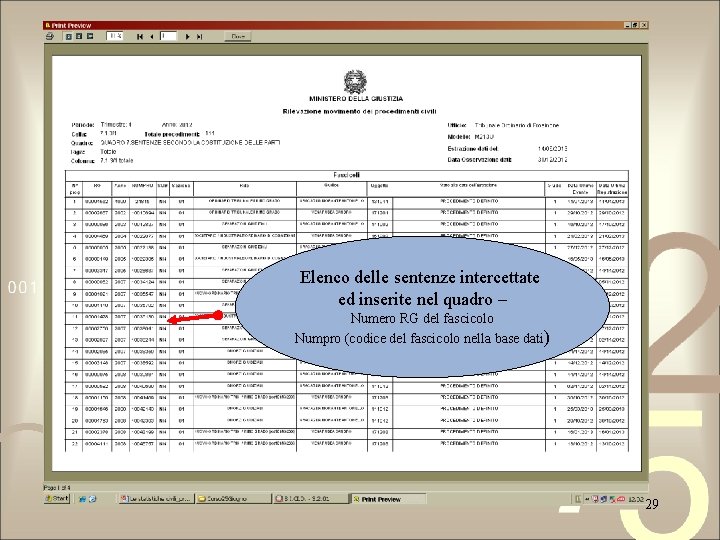Click the first quick-launch icon after Start
The width and height of the screenshot is (720, 540).
(x=83, y=499)
